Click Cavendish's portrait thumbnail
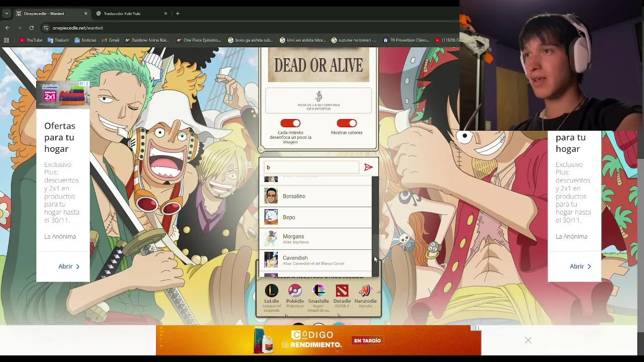Screen dimensions: 644x362 [x=271, y=260]
